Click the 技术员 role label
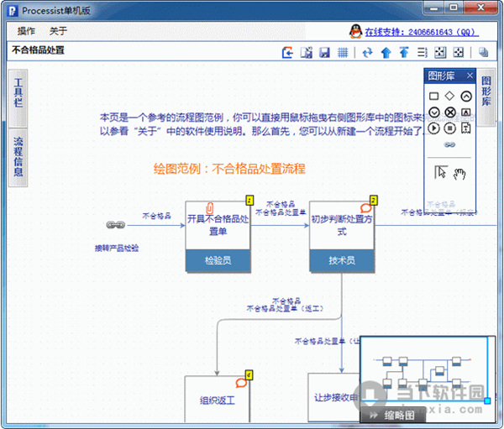Screen dimensions: 504x429 point(342,260)
